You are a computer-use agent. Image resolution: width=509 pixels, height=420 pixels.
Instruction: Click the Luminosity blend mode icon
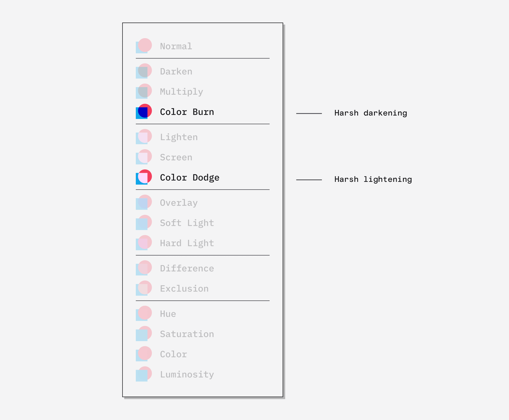click(x=143, y=374)
